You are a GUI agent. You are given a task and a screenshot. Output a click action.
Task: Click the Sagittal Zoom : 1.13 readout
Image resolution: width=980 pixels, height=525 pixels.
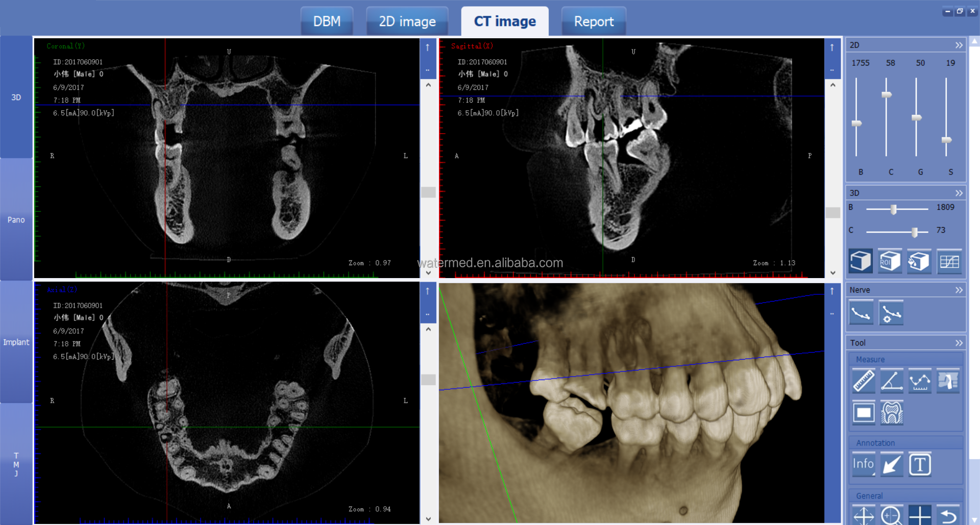[x=774, y=263]
